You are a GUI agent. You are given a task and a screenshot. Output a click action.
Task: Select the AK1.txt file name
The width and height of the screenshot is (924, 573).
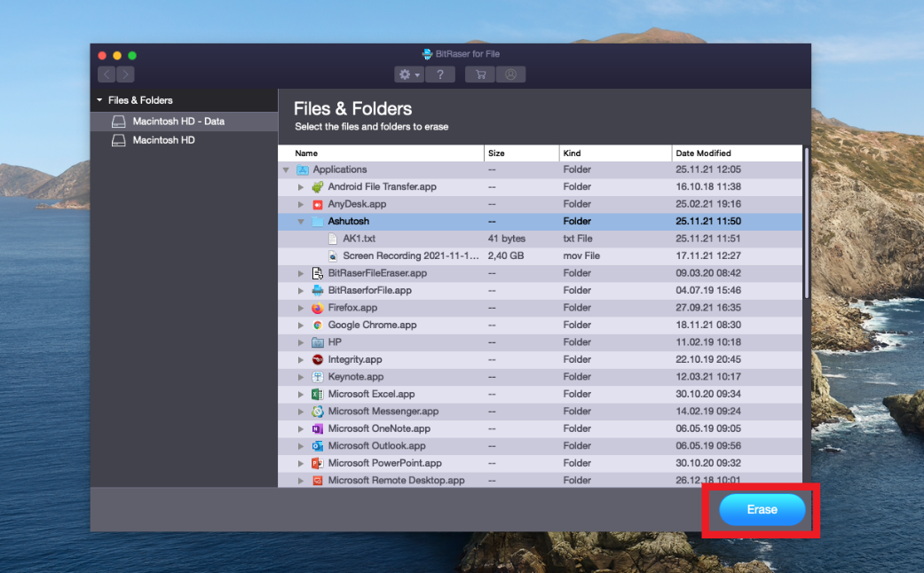[x=359, y=239]
